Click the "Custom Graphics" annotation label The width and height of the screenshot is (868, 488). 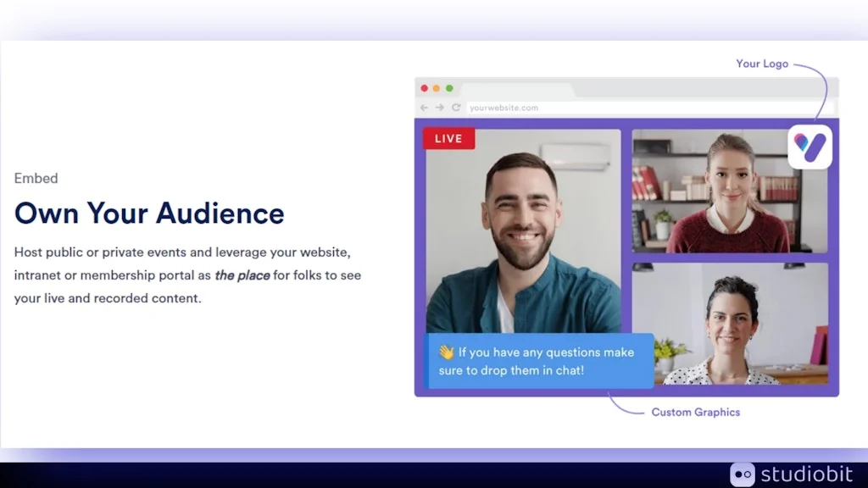click(x=695, y=413)
